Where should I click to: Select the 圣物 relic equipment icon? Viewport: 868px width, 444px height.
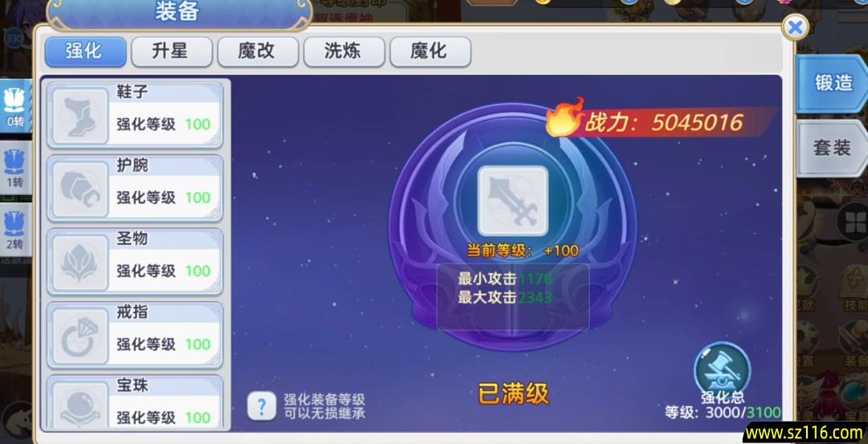coord(80,263)
